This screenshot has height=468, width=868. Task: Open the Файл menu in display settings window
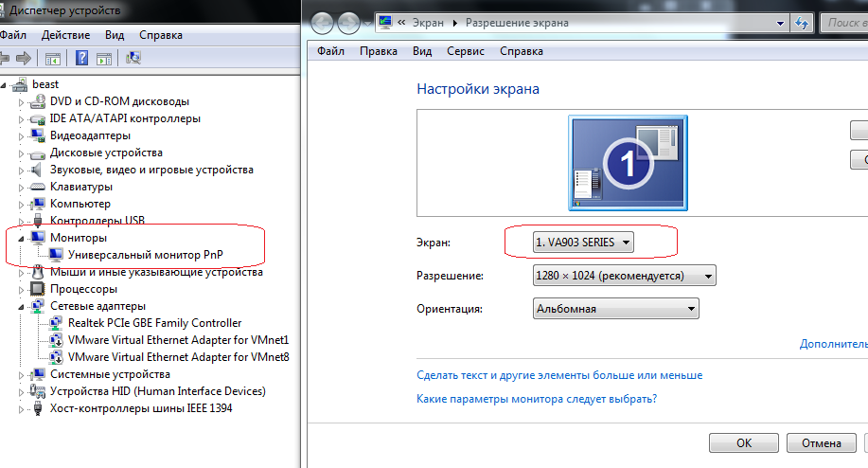(330, 51)
